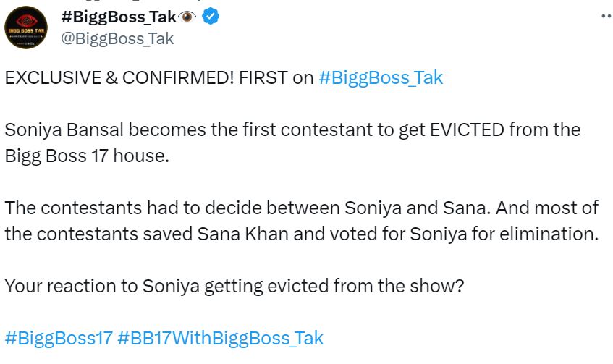Click the "Bigg Boss 17 house" text
The width and height of the screenshot is (613, 364).
click(x=86, y=156)
